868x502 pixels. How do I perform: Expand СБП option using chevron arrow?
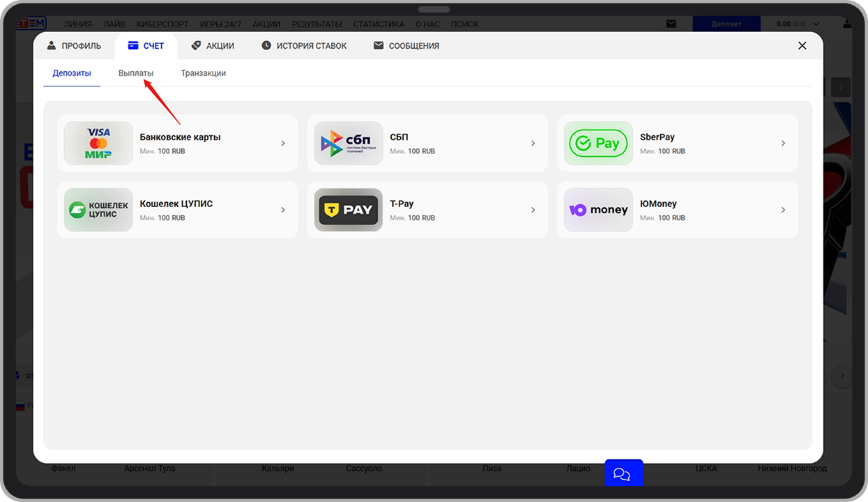coord(533,144)
